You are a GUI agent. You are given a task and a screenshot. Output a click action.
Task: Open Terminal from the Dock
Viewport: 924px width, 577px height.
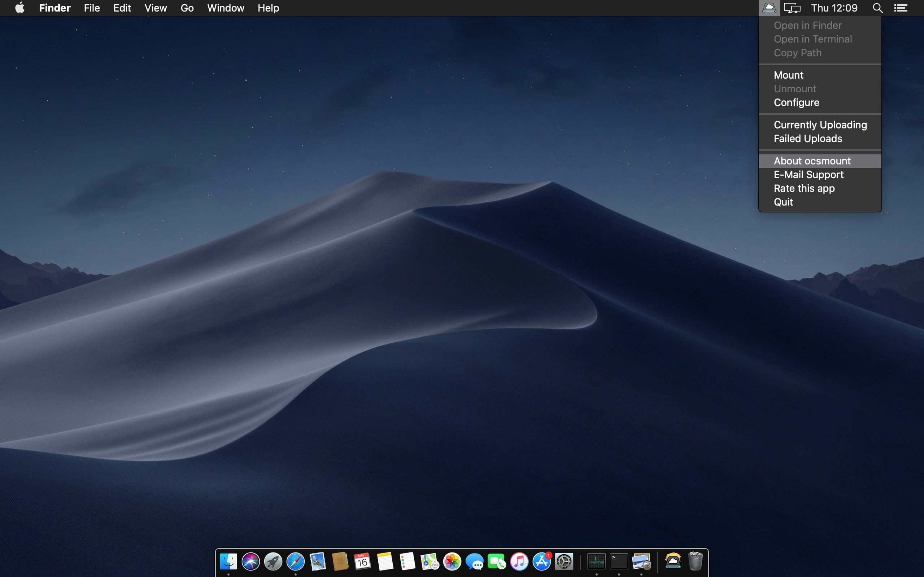[619, 561]
